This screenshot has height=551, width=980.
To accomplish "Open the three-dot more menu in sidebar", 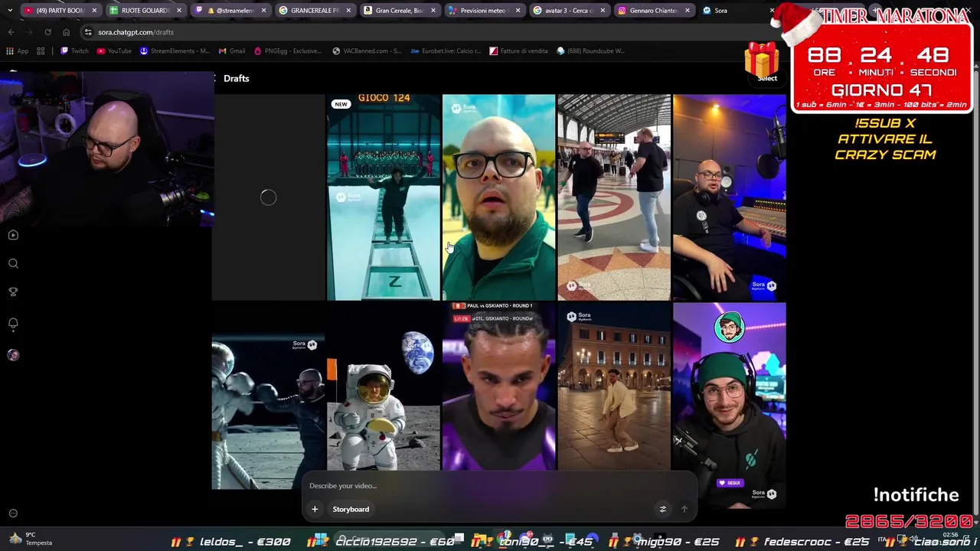I will pos(13,514).
